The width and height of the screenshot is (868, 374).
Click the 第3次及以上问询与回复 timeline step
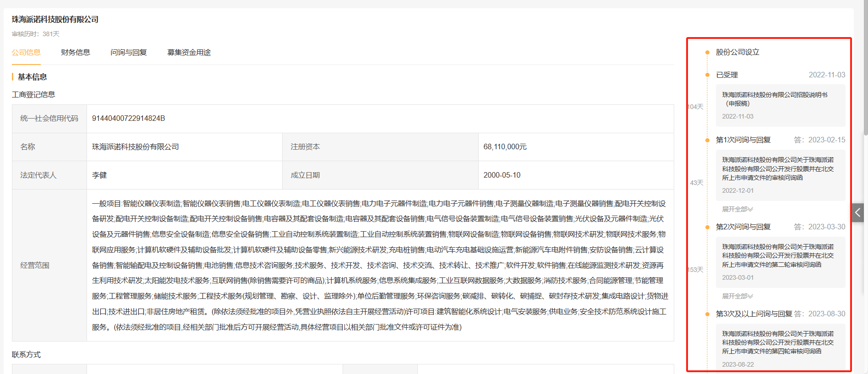(x=754, y=314)
